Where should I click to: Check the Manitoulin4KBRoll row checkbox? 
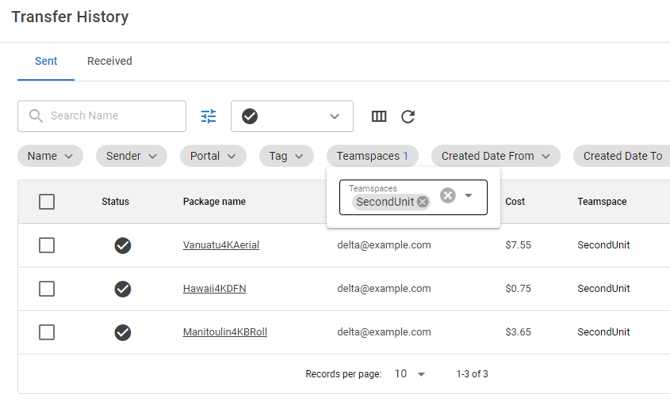tap(47, 332)
